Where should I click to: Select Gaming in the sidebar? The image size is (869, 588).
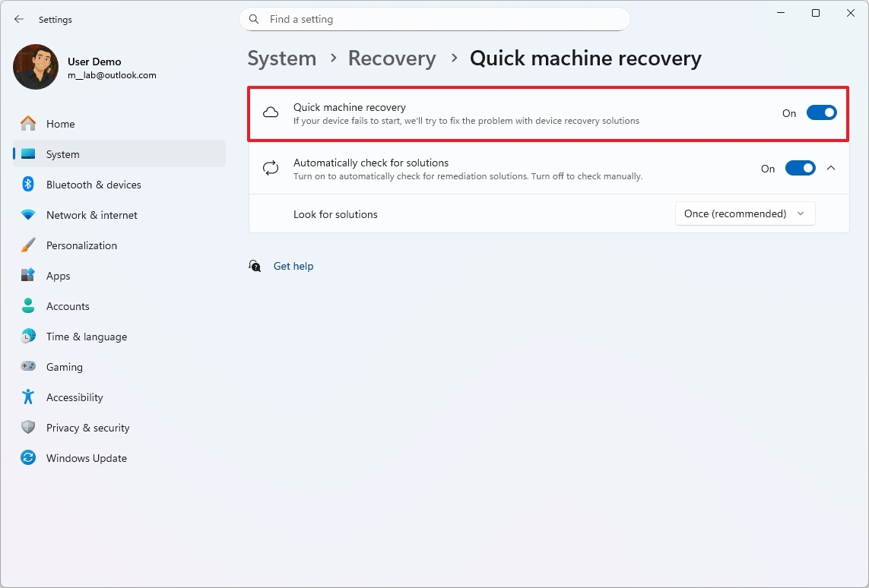click(x=64, y=366)
